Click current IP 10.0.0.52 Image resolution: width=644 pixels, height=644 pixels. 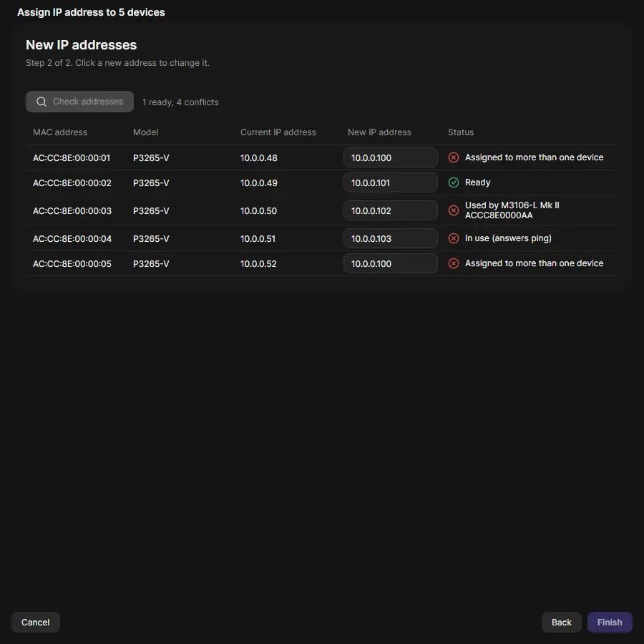click(x=258, y=263)
